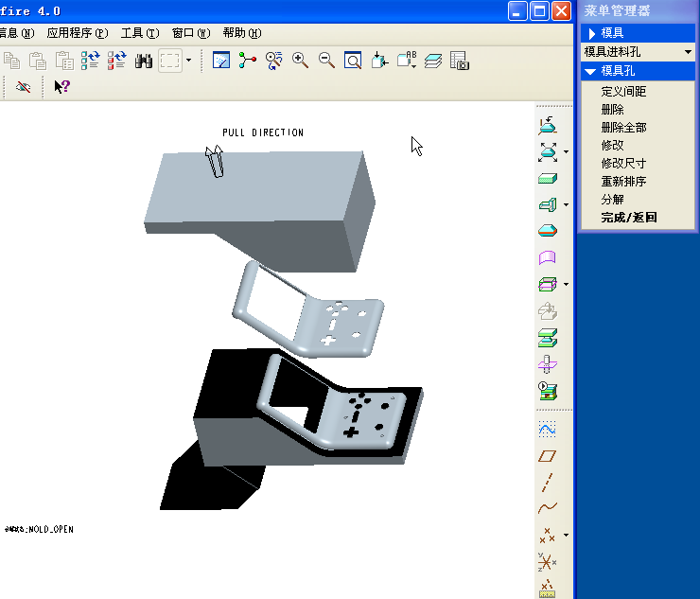
Task: Click the refit view icon
Action: [352, 61]
